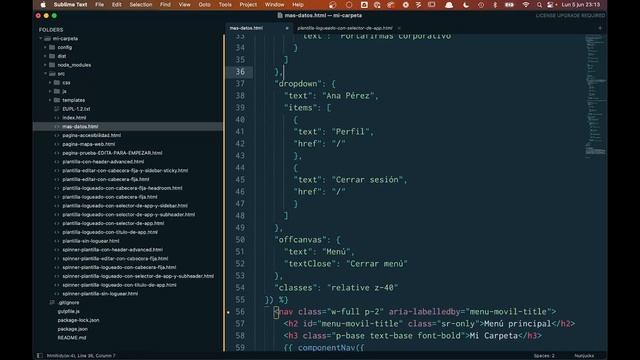Open the Edit menu
This screenshot has width=640, height=360.
tap(117, 5)
